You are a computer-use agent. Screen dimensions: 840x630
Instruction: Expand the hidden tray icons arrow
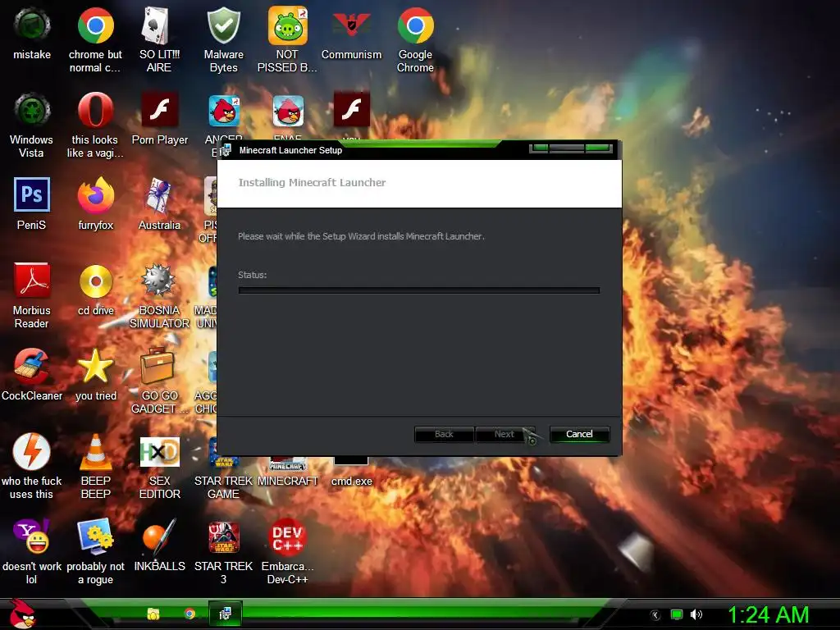[655, 615]
